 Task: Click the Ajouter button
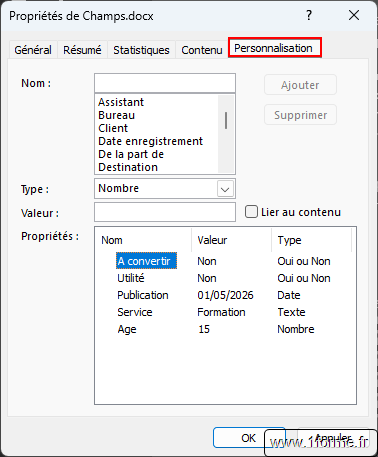coord(300,85)
